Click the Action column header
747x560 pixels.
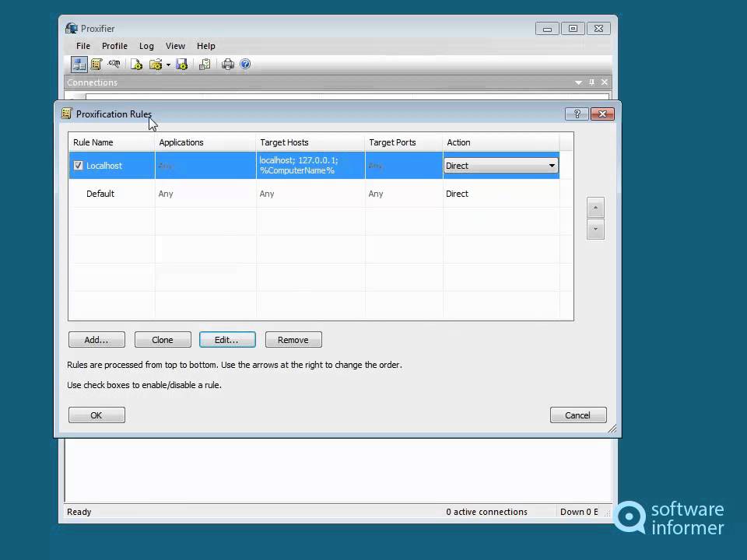500,142
